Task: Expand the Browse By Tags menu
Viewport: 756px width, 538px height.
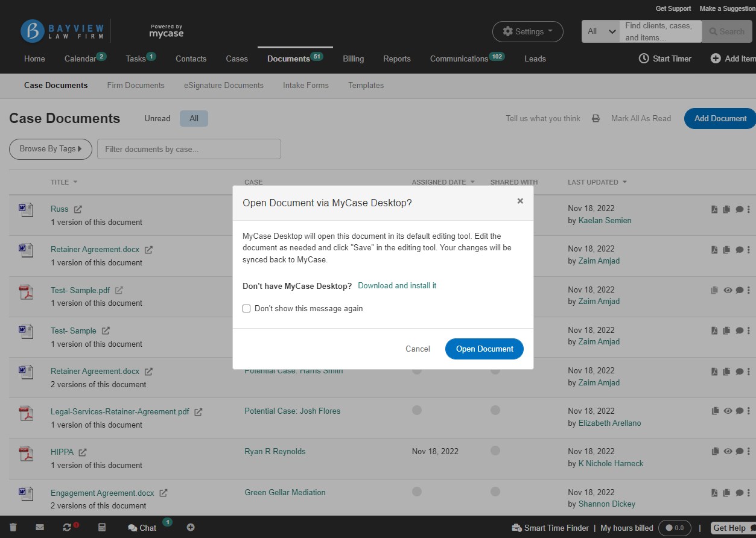Action: click(50, 148)
